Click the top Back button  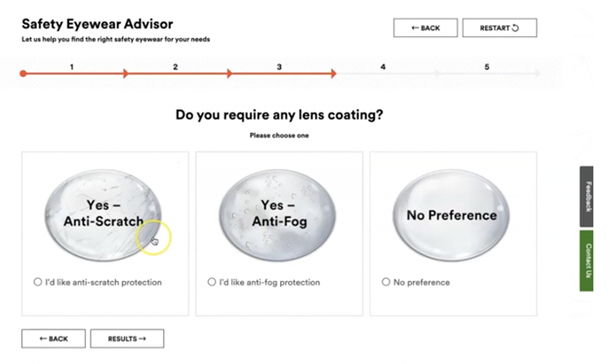[426, 27]
